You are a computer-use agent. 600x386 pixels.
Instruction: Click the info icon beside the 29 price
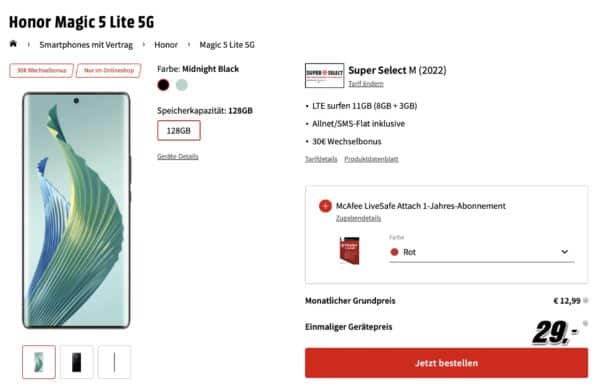585,324
